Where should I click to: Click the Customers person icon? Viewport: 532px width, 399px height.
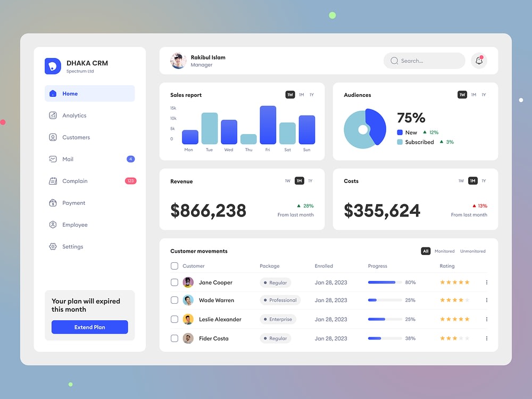[x=53, y=137]
